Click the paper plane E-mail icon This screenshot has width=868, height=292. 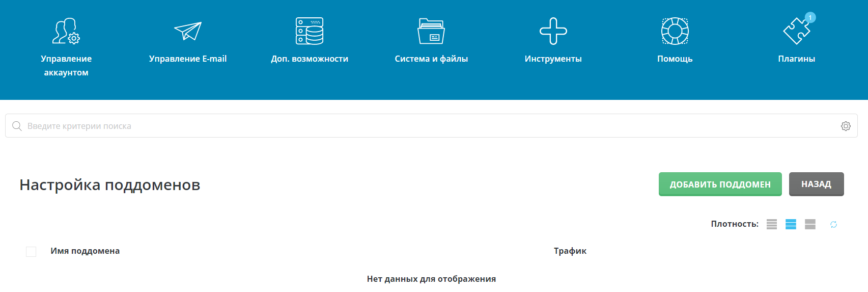click(188, 31)
